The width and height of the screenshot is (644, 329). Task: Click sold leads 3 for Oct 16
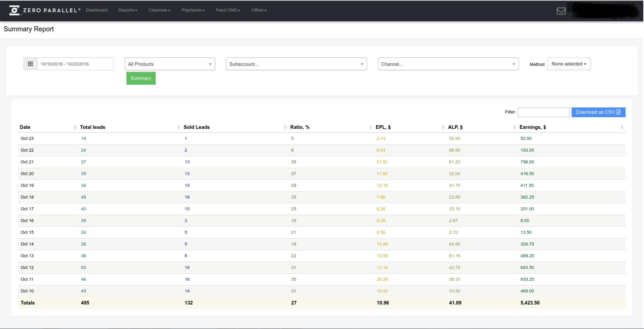tap(186, 220)
